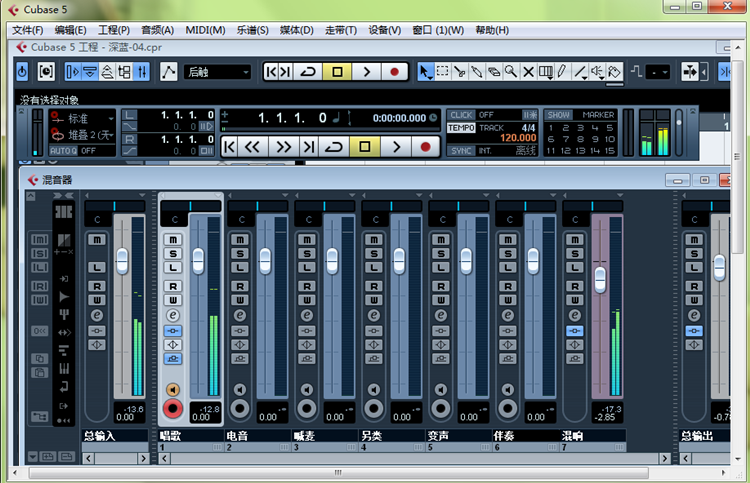Select the Play speaker tool
The height and width of the screenshot is (483, 750).
pos(597,72)
